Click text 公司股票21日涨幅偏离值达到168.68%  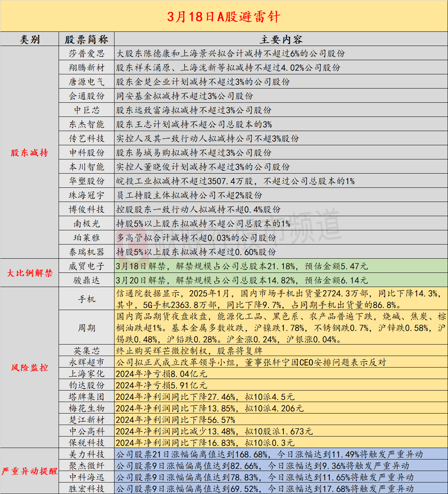(x=192, y=454)
